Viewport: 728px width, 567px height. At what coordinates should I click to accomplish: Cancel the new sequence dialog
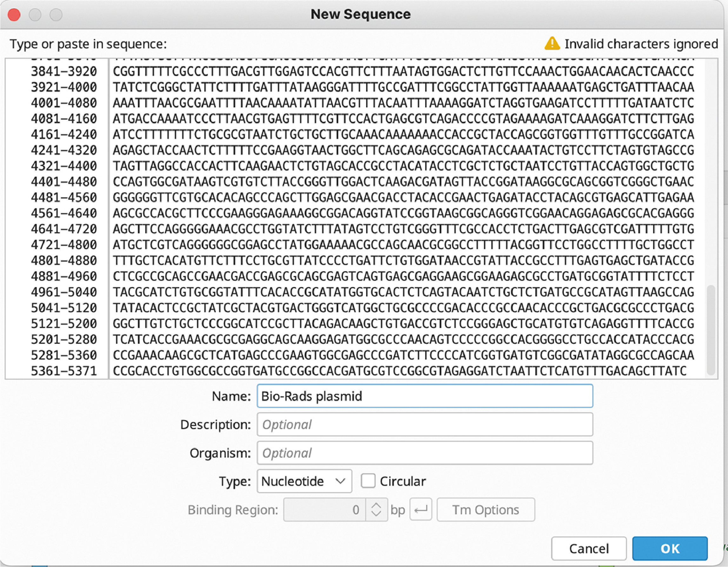click(x=589, y=549)
